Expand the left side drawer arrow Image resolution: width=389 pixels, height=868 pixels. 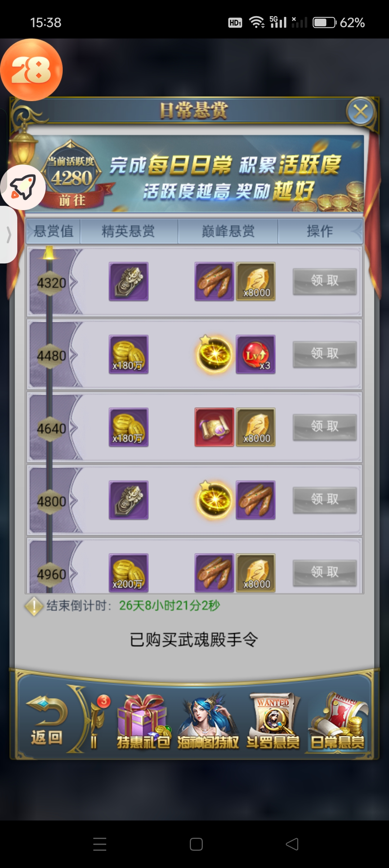[9, 235]
